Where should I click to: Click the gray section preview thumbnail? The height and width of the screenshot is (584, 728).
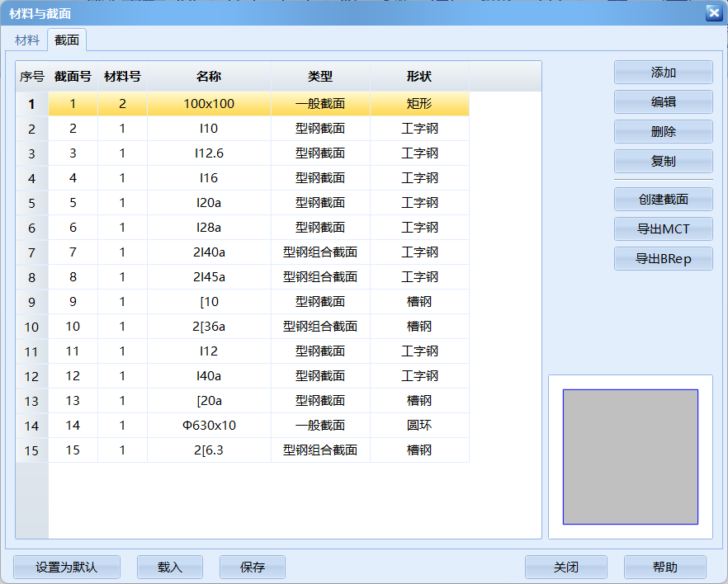click(x=630, y=456)
